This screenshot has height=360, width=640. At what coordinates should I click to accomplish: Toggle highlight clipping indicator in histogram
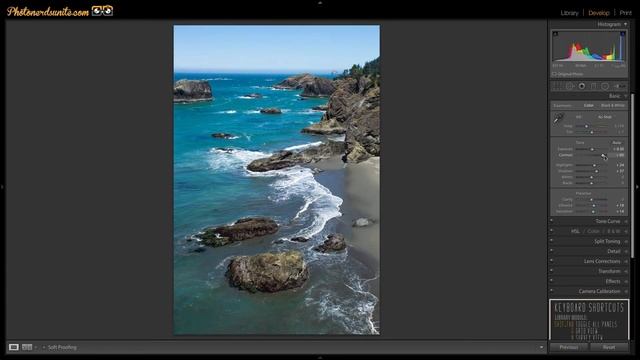coord(622,34)
